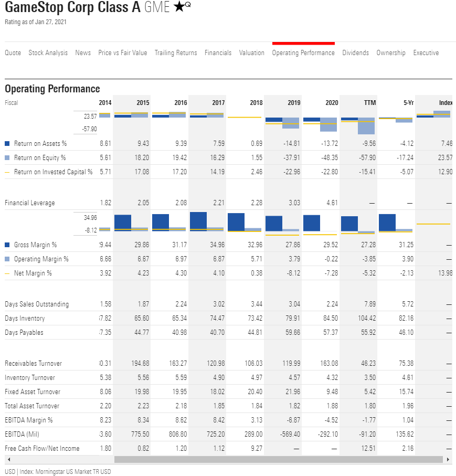Viewport: 456px width, 476px height.
Task: Go to the Price vs Fair Value tab
Action: [122, 53]
